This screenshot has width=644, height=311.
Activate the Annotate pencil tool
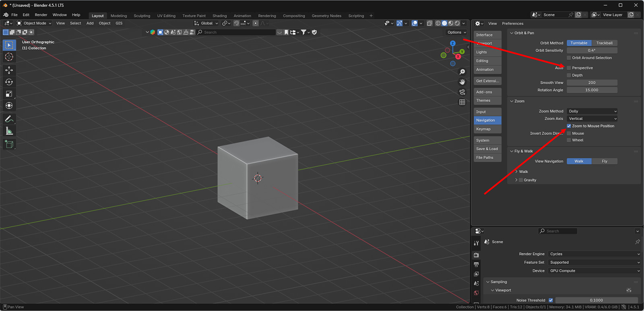click(9, 119)
